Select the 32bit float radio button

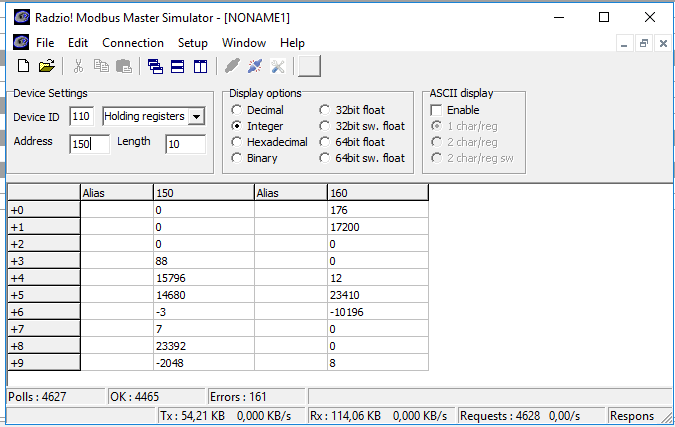[325, 110]
